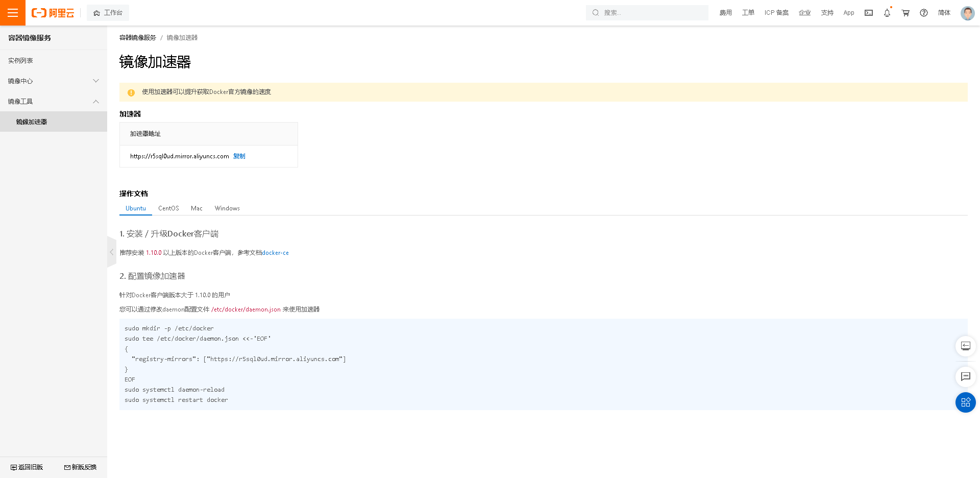Switch to the Windows tab

click(227, 208)
